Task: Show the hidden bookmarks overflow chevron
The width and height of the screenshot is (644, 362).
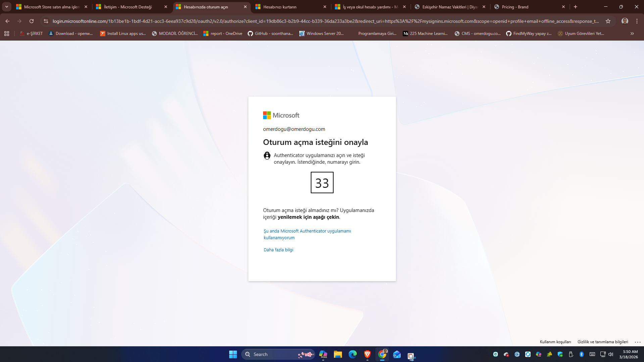Action: click(x=632, y=34)
